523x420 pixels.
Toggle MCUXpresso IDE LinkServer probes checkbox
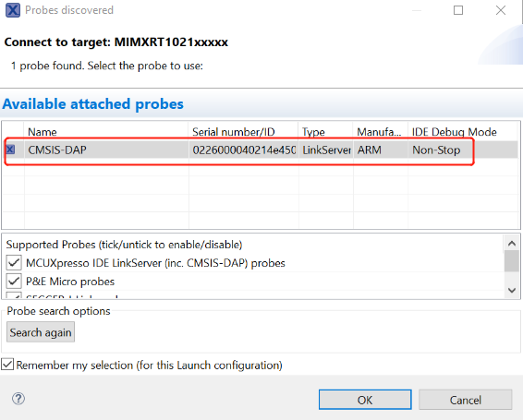[x=14, y=263]
